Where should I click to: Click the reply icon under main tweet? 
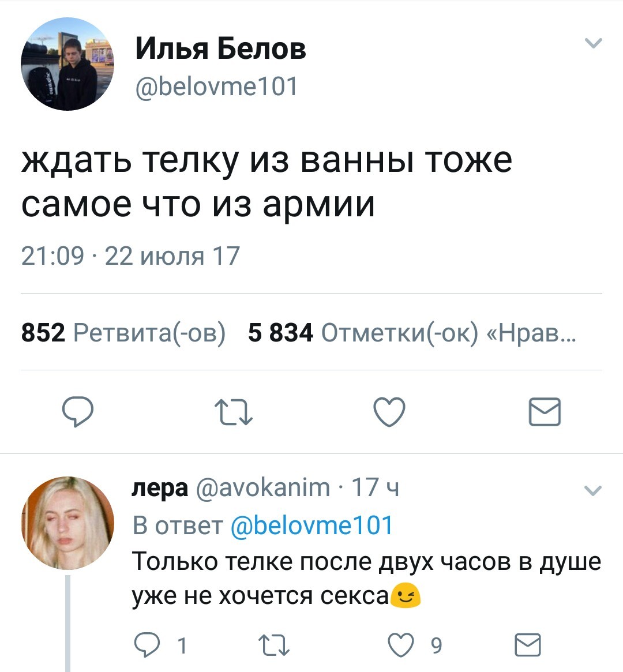78,412
